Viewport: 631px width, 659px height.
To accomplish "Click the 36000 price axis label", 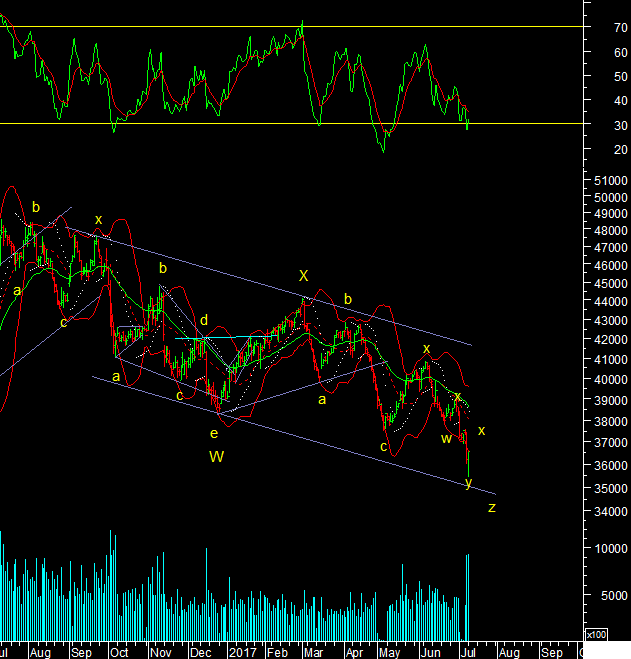I will pos(610,466).
